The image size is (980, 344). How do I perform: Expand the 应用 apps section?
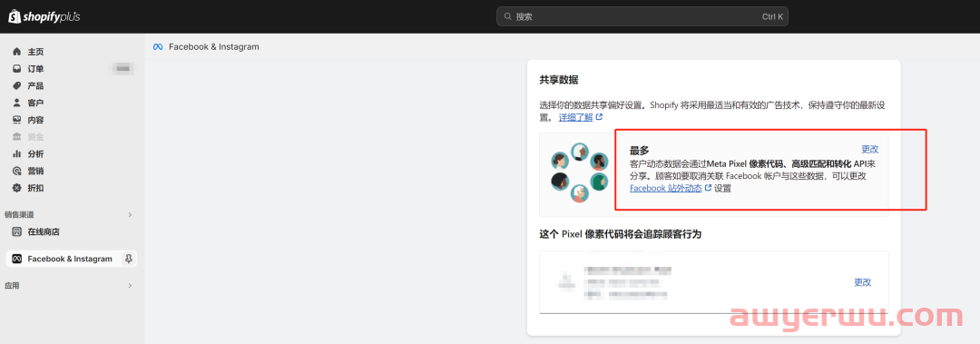click(x=130, y=285)
